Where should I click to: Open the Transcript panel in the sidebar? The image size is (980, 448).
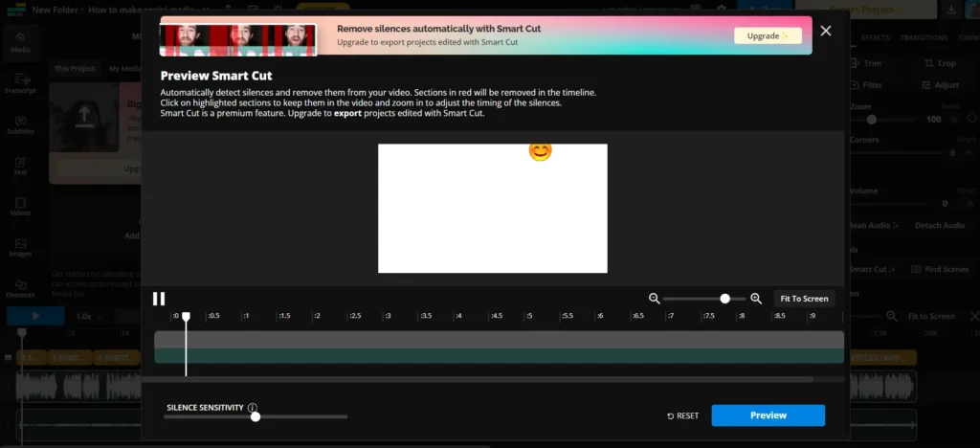[20, 83]
